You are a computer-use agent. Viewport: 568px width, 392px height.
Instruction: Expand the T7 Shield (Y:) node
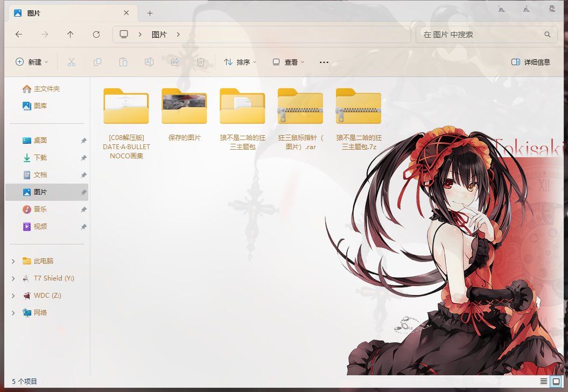(x=13, y=278)
